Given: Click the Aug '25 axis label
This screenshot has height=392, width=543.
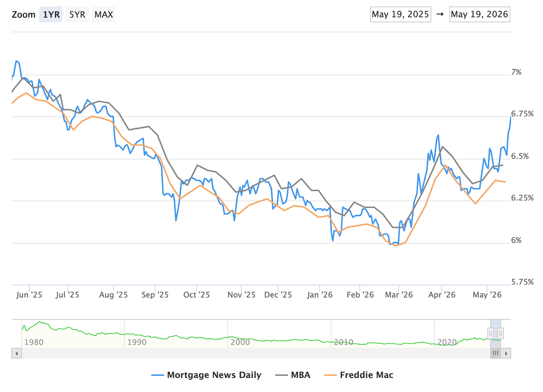Looking at the screenshot, I should coord(113,295).
